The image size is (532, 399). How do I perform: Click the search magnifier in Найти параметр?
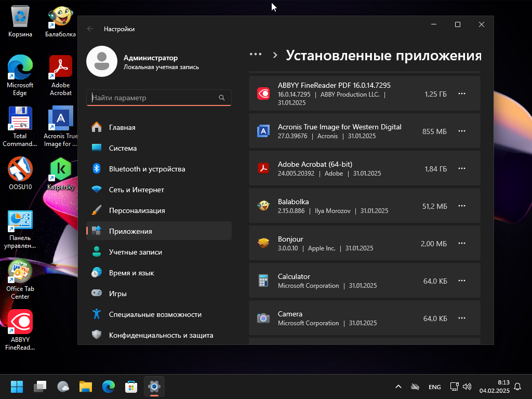tap(221, 98)
